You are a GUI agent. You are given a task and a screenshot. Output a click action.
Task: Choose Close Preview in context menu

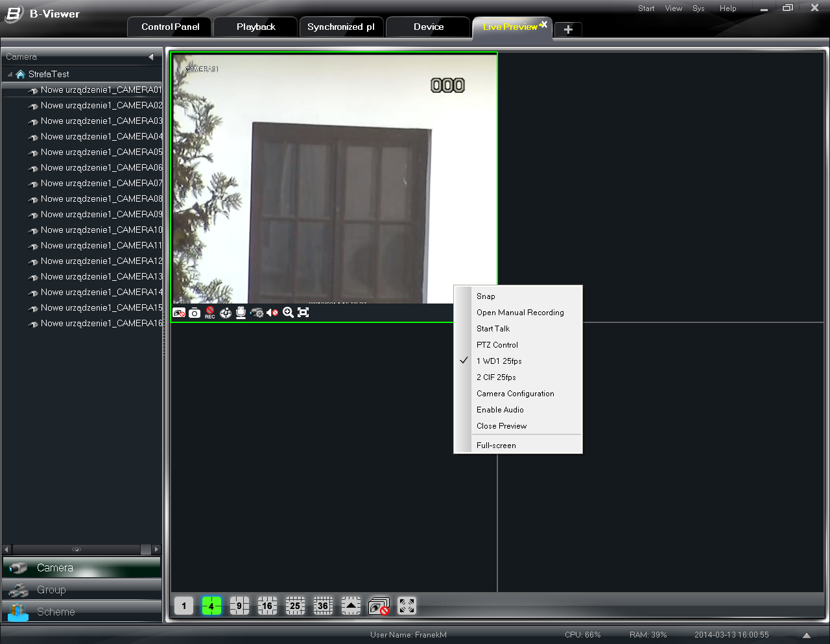coord(518,426)
